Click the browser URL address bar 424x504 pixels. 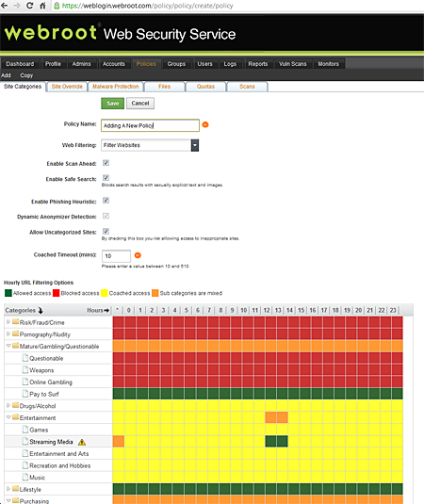237,6
